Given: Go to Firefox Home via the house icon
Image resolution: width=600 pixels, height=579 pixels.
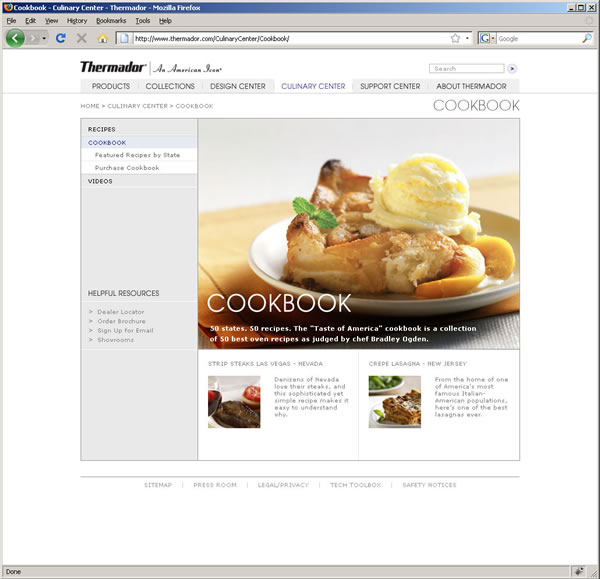Looking at the screenshot, I should click(x=102, y=38).
